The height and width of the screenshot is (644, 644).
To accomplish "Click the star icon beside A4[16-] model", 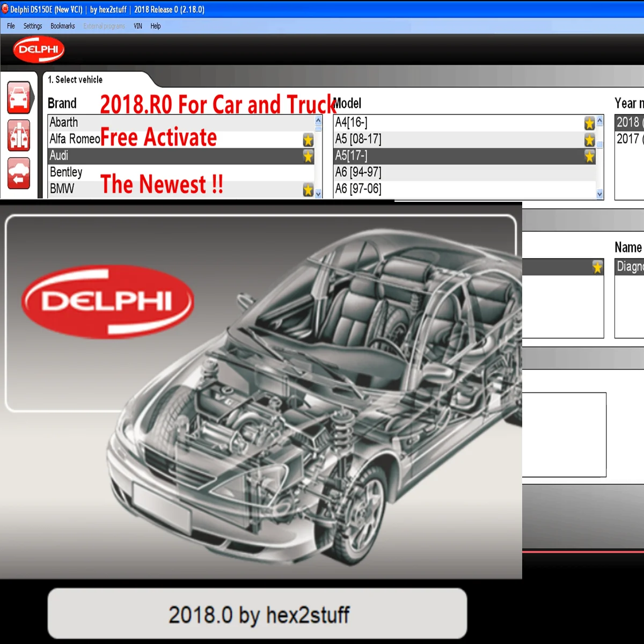I will (x=589, y=123).
